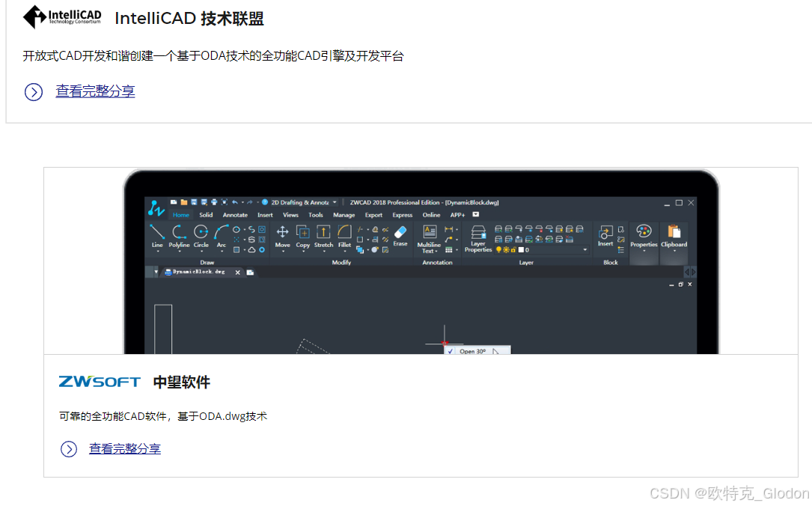This screenshot has width=812, height=506.
Task: Expand the layer list dropdown showing 0
Action: (585, 250)
